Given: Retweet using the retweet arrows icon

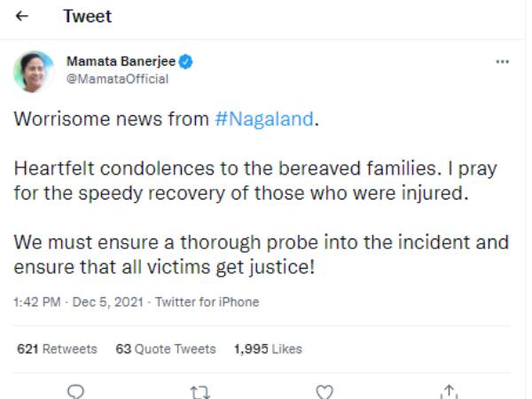Looking at the screenshot, I should 199,391.
